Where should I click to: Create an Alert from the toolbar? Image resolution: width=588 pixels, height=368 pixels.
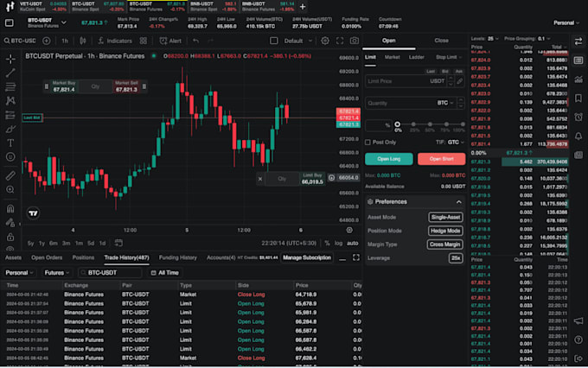tap(170, 41)
